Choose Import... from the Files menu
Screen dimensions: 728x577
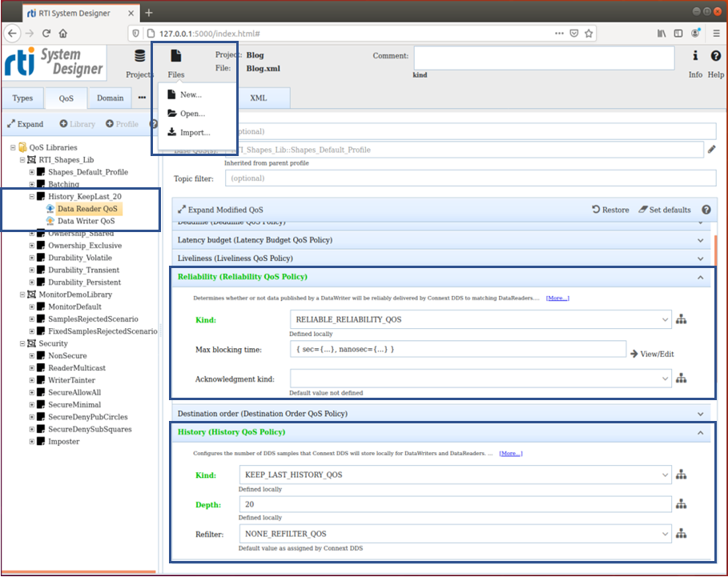point(194,132)
